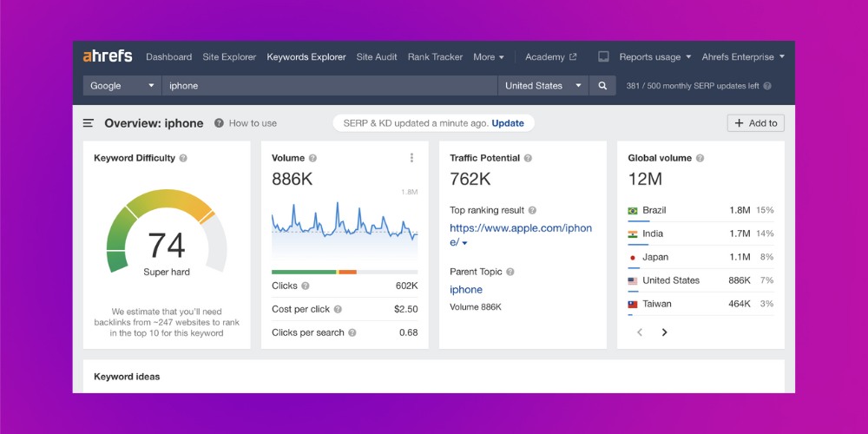Click the India flag icon
Screen dimensions: 868x434
pyautogui.click(x=633, y=234)
